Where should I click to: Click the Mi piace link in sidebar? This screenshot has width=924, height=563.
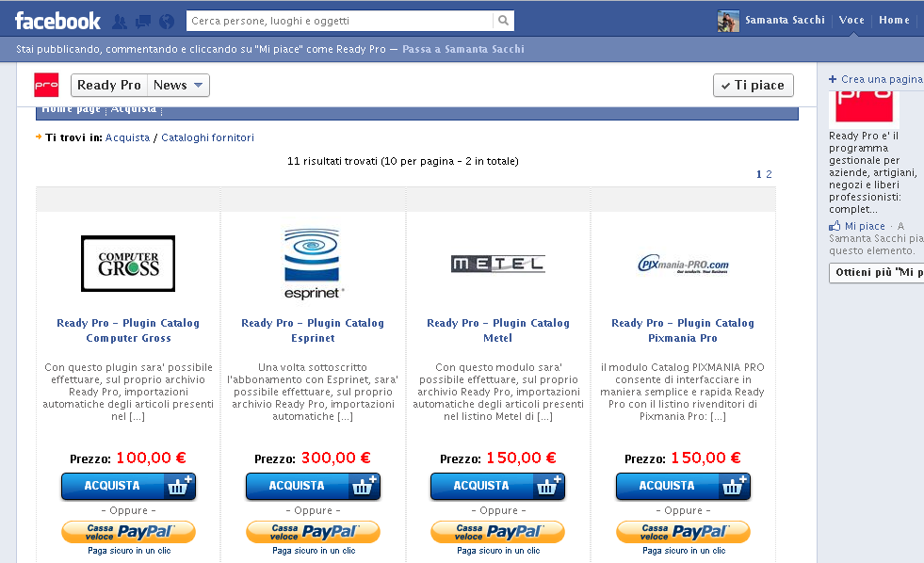(x=865, y=226)
